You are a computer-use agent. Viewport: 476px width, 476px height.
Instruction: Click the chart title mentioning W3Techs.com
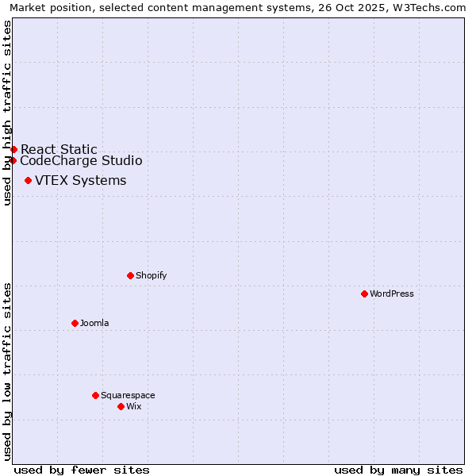coord(238,7)
